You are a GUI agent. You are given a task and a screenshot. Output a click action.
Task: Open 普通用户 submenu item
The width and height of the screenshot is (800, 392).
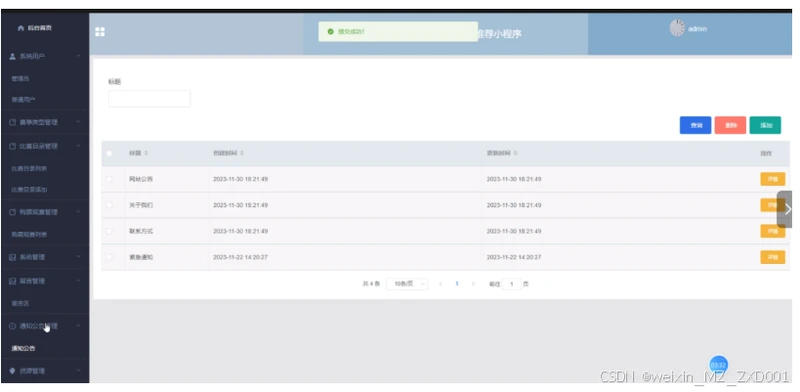23,100
